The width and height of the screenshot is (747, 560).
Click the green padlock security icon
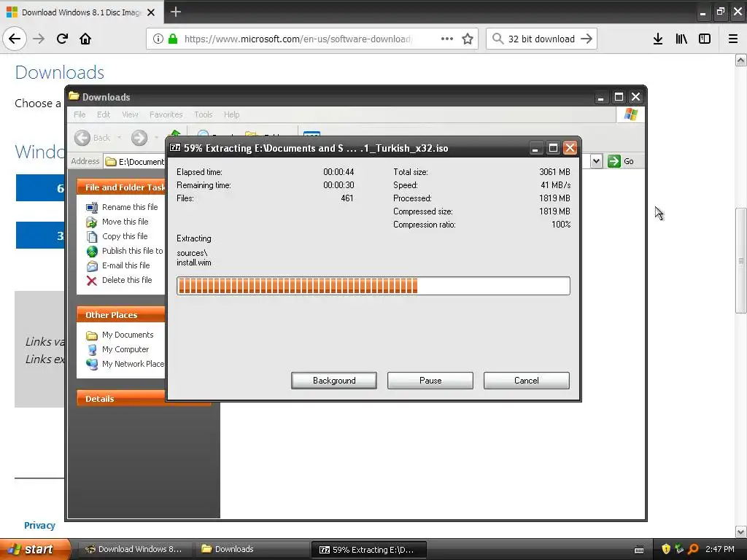(x=173, y=39)
